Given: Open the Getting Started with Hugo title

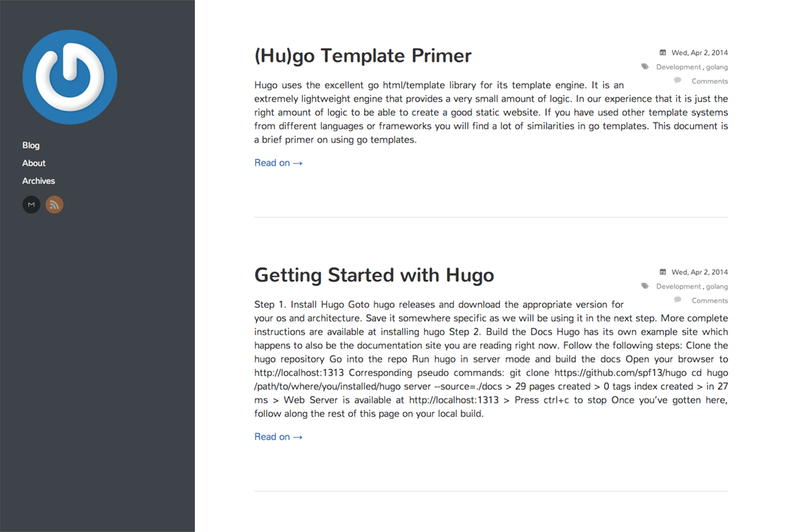Looking at the screenshot, I should [x=374, y=276].
